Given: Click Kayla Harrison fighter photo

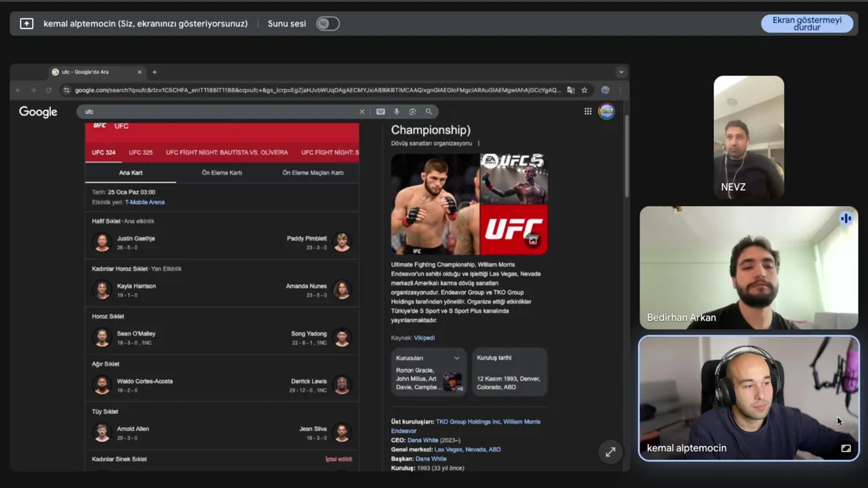Looking at the screenshot, I should (102, 289).
